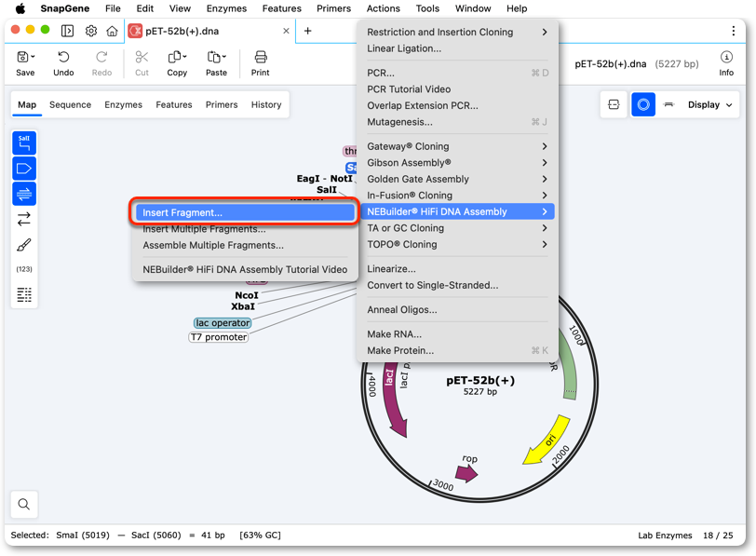
Task: Click the new tab plus button
Action: (x=307, y=31)
